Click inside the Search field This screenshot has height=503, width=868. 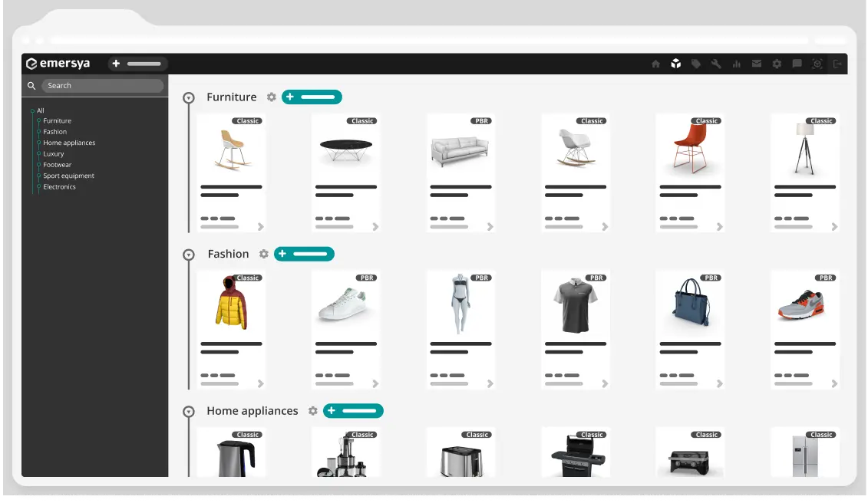100,85
